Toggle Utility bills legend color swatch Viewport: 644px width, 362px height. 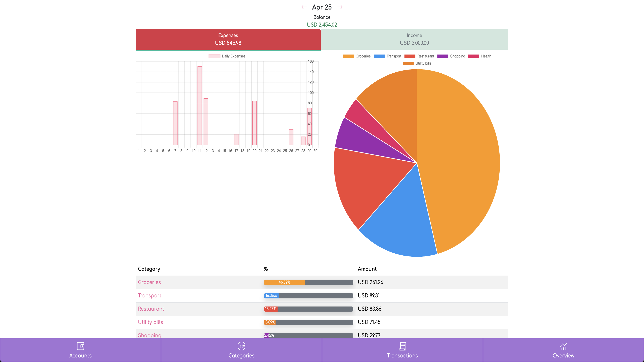pyautogui.click(x=408, y=63)
